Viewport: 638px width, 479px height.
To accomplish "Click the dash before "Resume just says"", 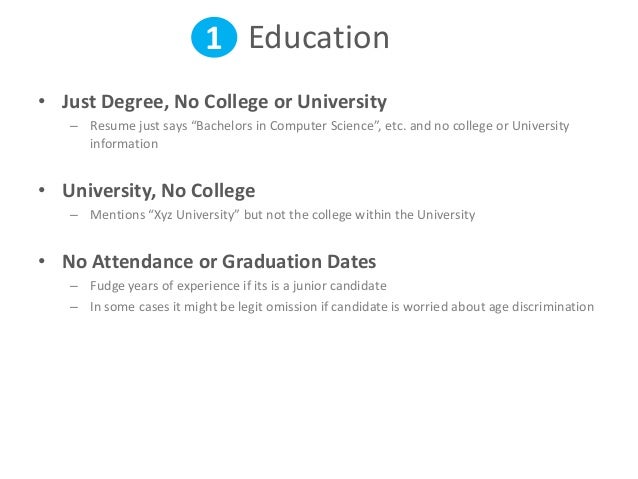I will click(74, 126).
